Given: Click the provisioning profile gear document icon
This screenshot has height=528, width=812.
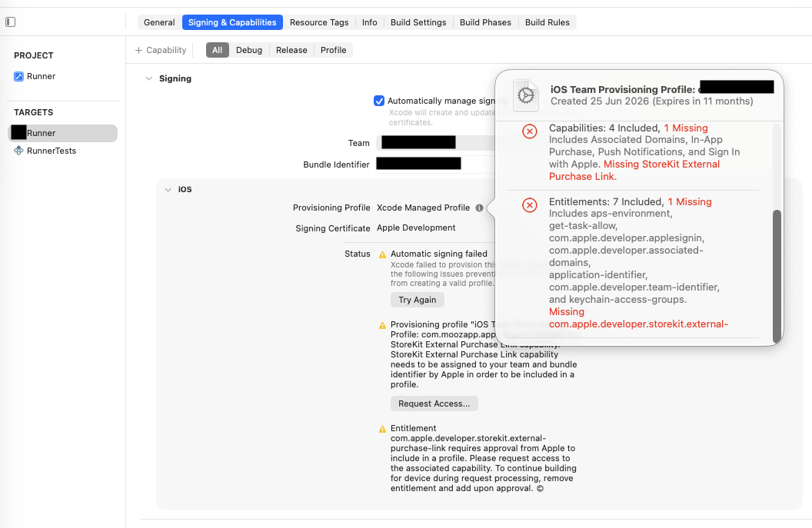Looking at the screenshot, I should click(x=526, y=95).
